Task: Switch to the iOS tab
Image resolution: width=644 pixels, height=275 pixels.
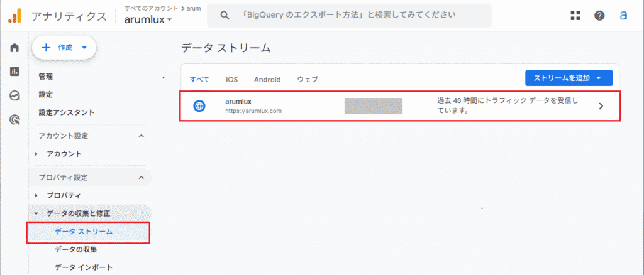Action: point(231,80)
